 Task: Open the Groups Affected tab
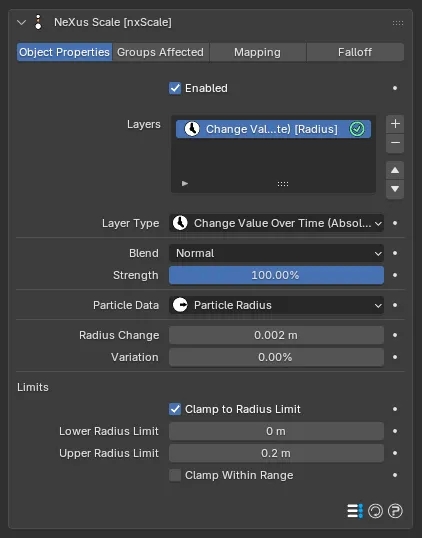161,52
